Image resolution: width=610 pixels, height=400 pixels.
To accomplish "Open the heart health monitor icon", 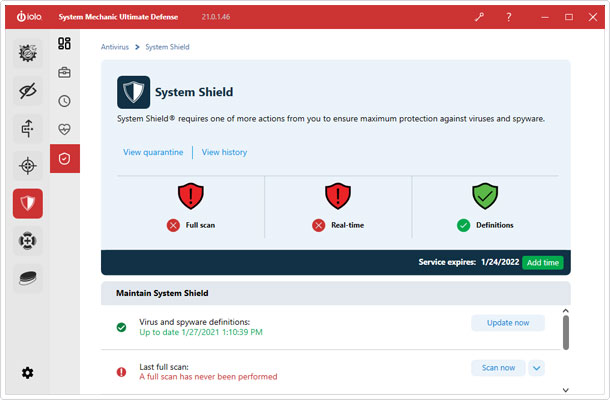I will click(65, 129).
